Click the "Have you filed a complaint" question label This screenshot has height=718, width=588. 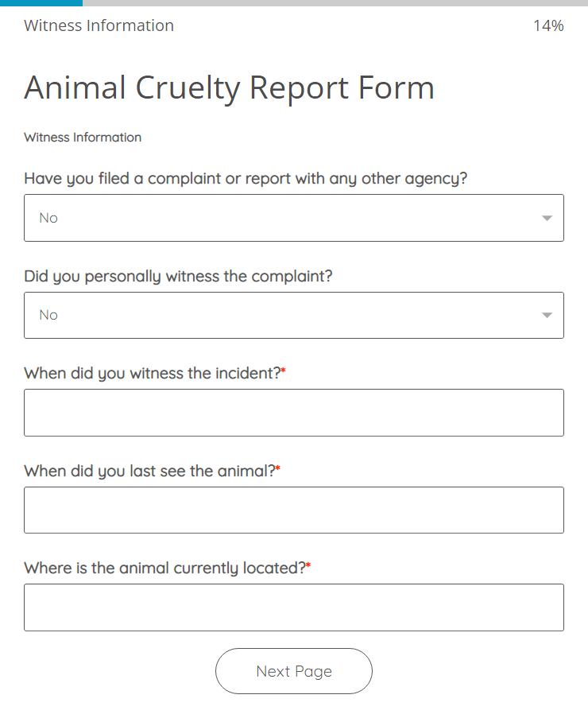(x=246, y=179)
